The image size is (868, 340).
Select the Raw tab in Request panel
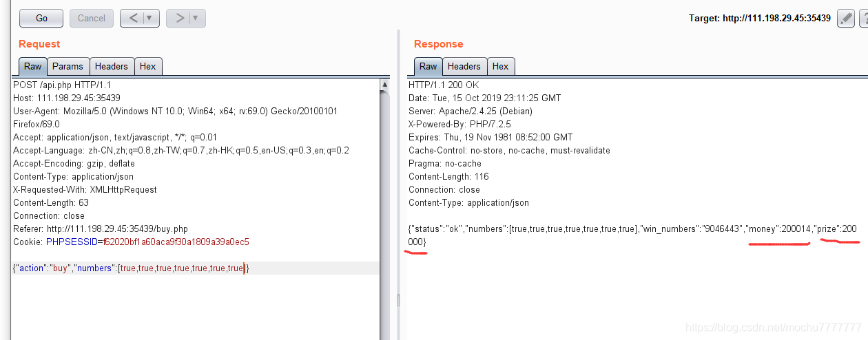pos(33,66)
